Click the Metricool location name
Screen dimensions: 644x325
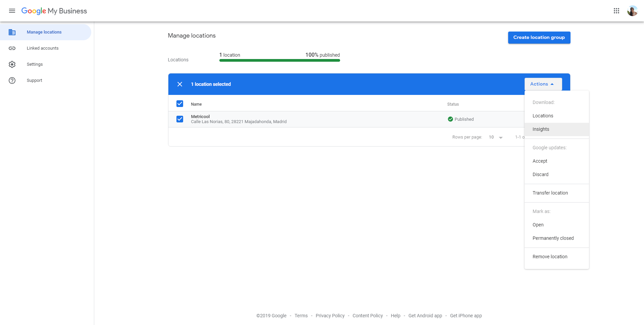[200, 116]
